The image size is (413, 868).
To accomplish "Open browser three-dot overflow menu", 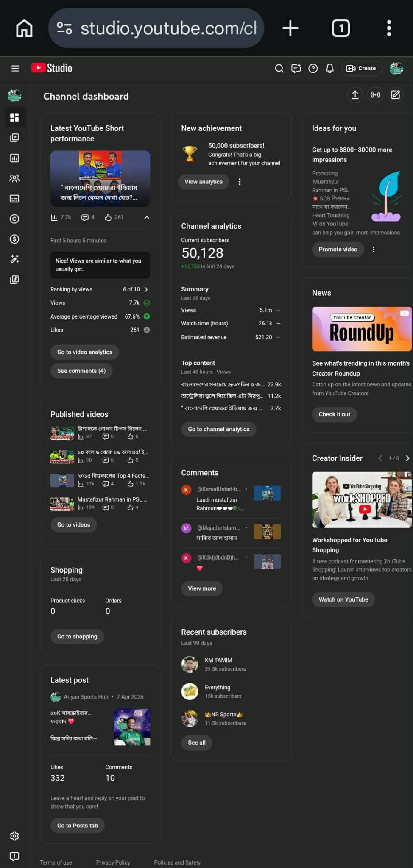I will tap(389, 28).
